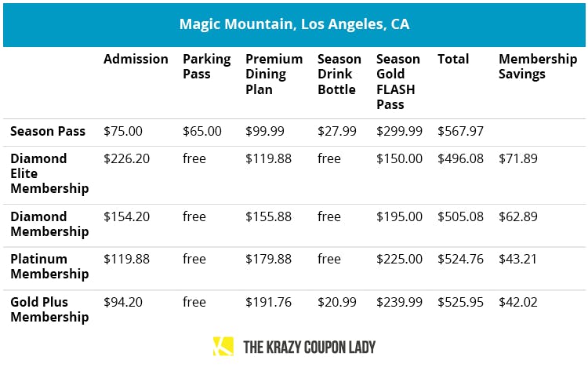Click the Membership Savings column header
This screenshot has width=588, height=378.
pyautogui.click(x=537, y=67)
